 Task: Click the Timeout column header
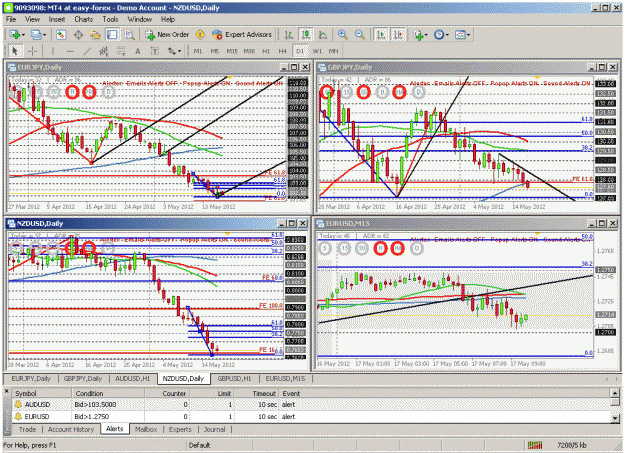point(257,393)
